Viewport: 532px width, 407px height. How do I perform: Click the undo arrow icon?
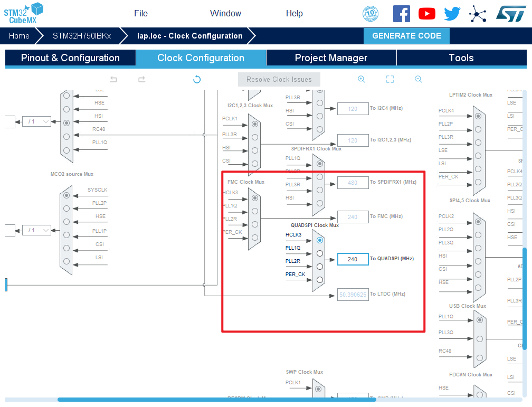113,79
